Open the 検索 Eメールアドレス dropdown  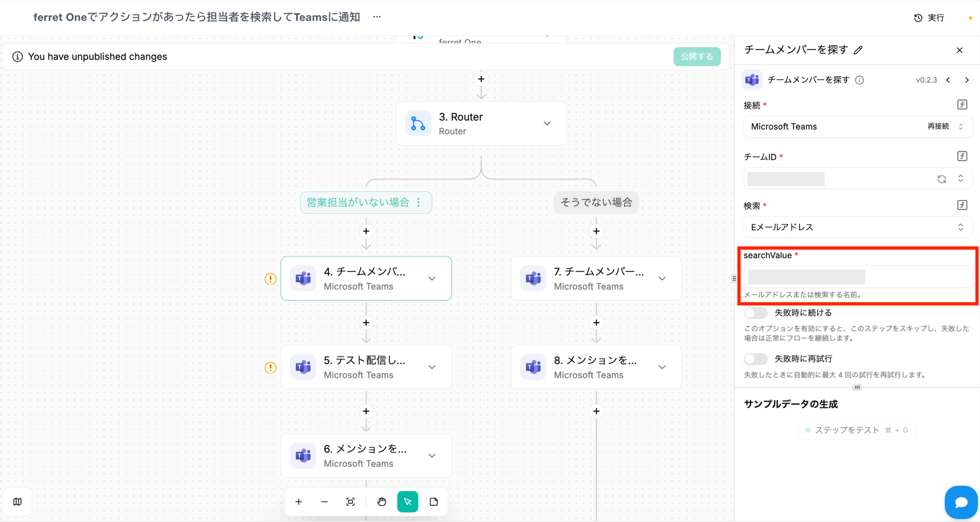pyautogui.click(x=857, y=227)
